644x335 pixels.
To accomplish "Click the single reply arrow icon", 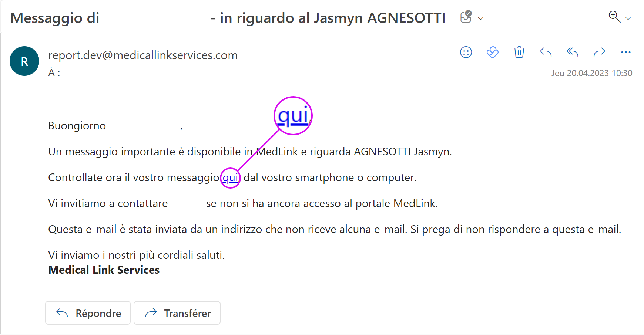I will [x=546, y=52].
